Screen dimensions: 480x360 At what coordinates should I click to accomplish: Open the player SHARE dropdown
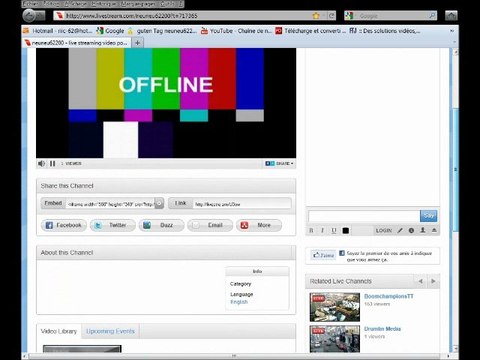[279, 163]
